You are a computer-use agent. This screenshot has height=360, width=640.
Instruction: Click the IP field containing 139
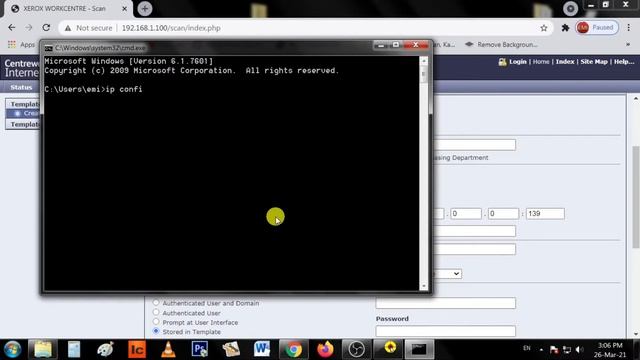545,213
